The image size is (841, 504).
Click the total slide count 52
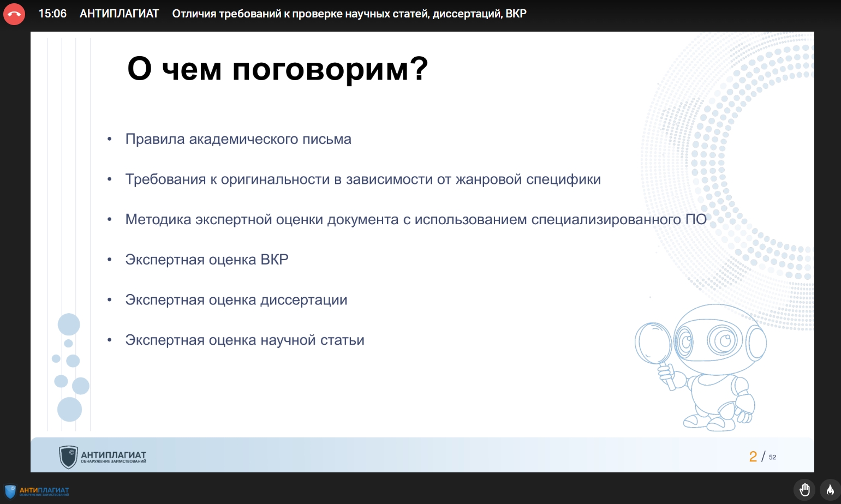pyautogui.click(x=772, y=457)
